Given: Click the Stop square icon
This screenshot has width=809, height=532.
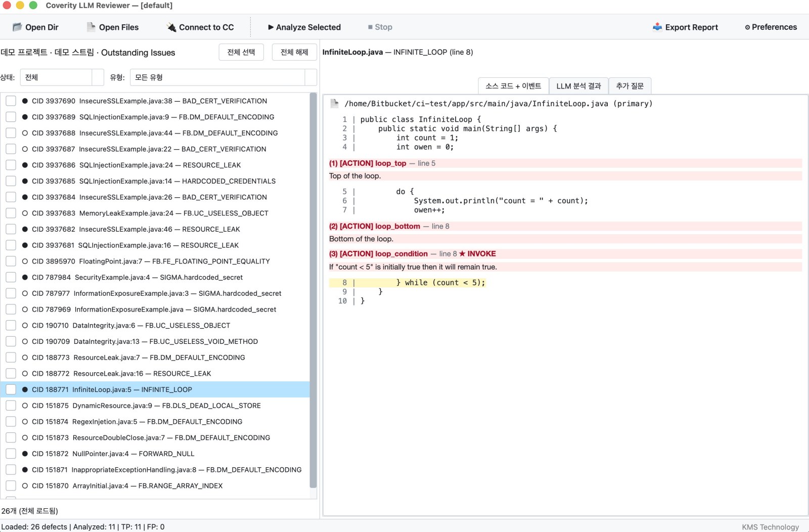Looking at the screenshot, I should (x=371, y=27).
